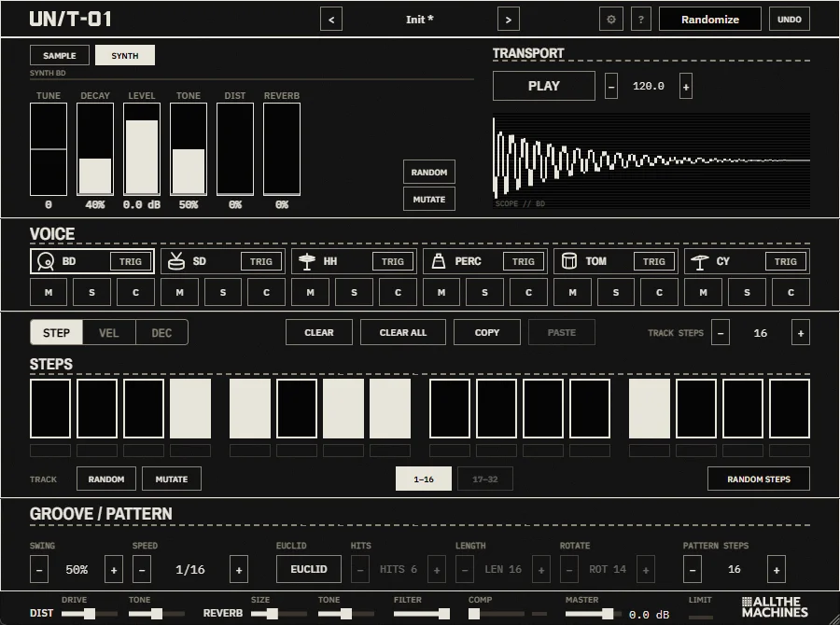Toggle step 13 in the sequencer
The image size is (840, 625).
[x=650, y=409]
